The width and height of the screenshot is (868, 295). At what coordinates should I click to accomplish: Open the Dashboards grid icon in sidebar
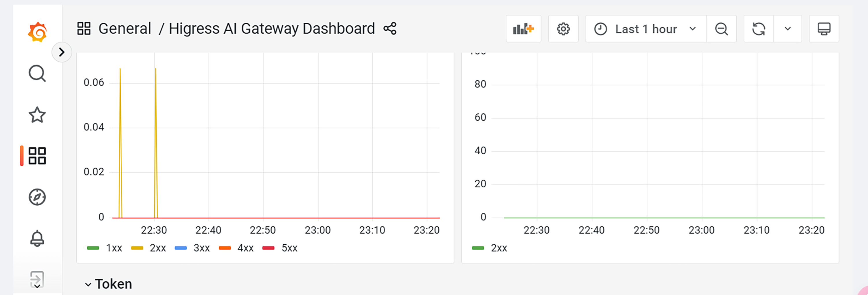tap(37, 156)
